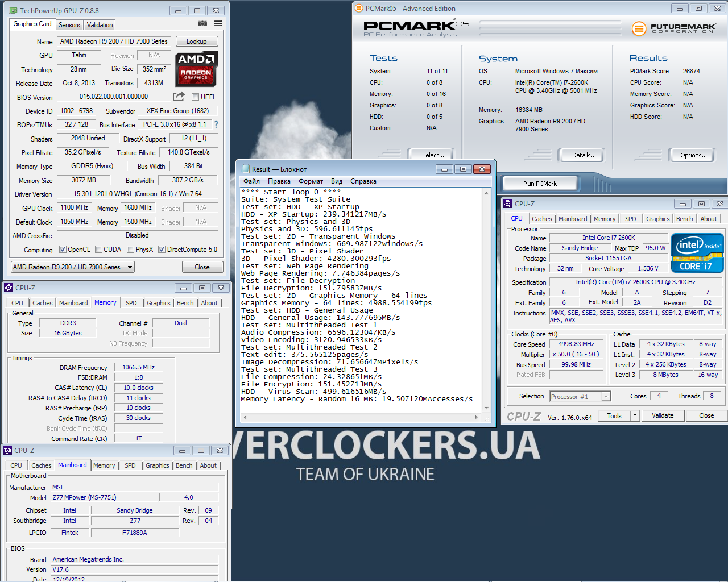
Task: Click the DRAM Frequency value 1066.5 MHz
Action: pos(138,367)
